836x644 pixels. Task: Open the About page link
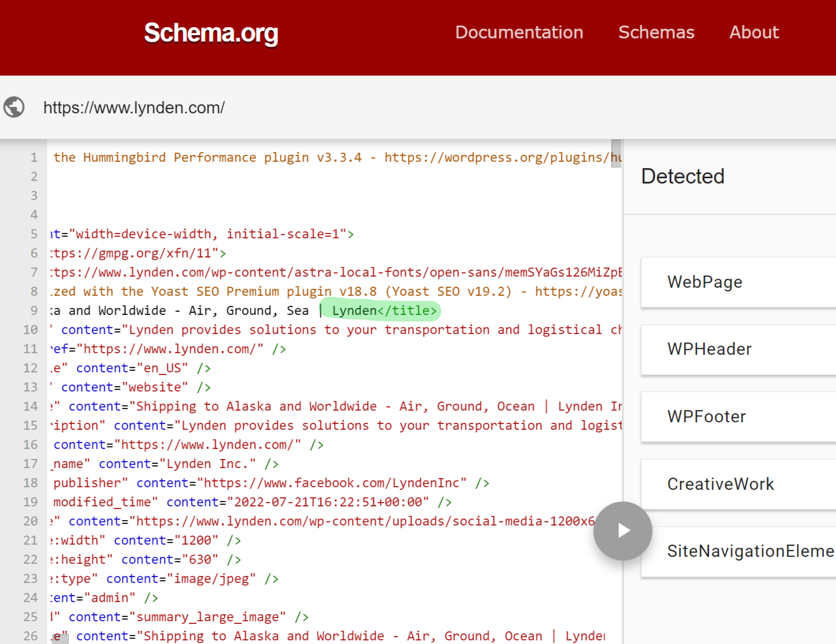[x=753, y=32]
